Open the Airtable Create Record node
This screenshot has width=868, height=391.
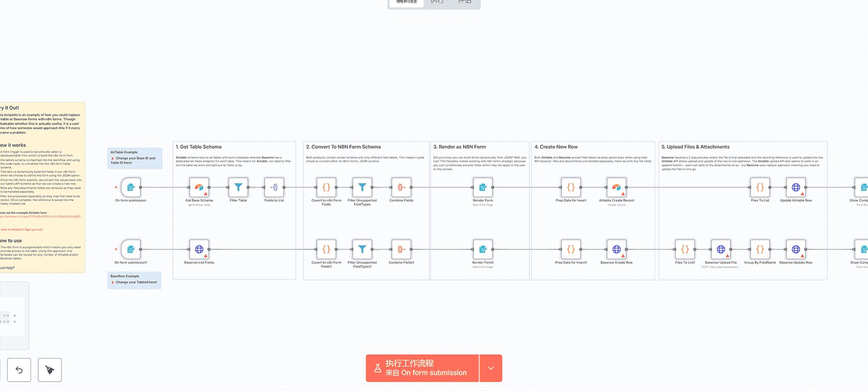point(616,188)
